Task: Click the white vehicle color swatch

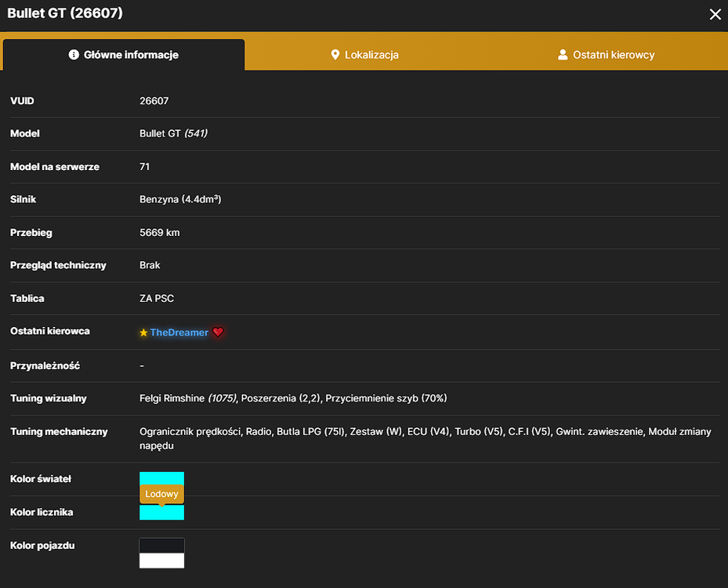Action: tap(161, 561)
